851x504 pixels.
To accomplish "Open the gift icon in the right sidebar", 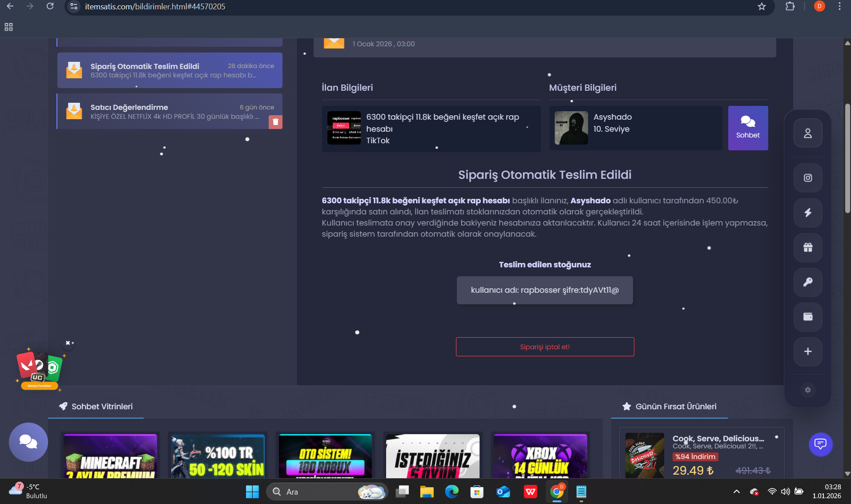I will (x=808, y=247).
